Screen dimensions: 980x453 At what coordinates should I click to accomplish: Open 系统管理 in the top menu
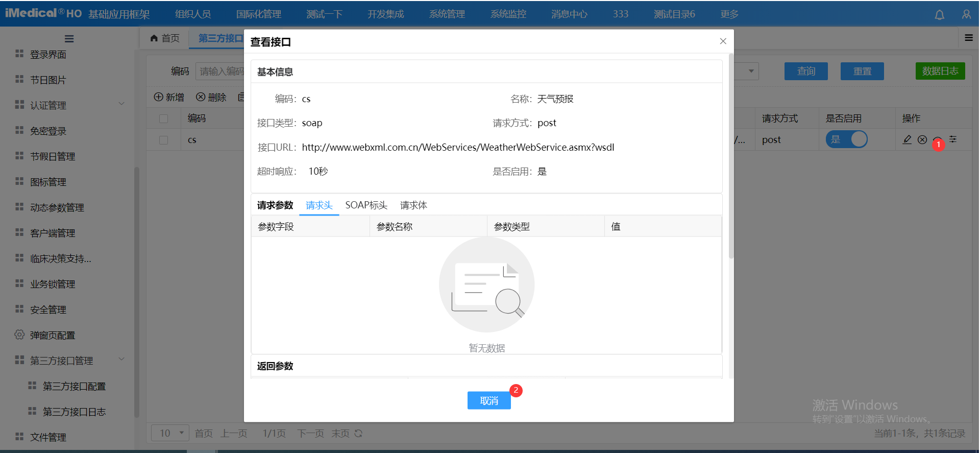point(447,14)
